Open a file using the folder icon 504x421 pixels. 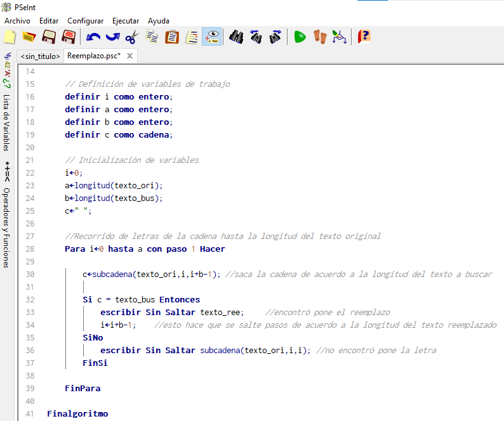(29, 37)
